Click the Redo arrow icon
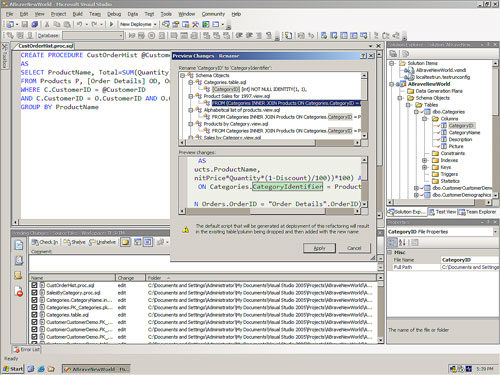 94,24
